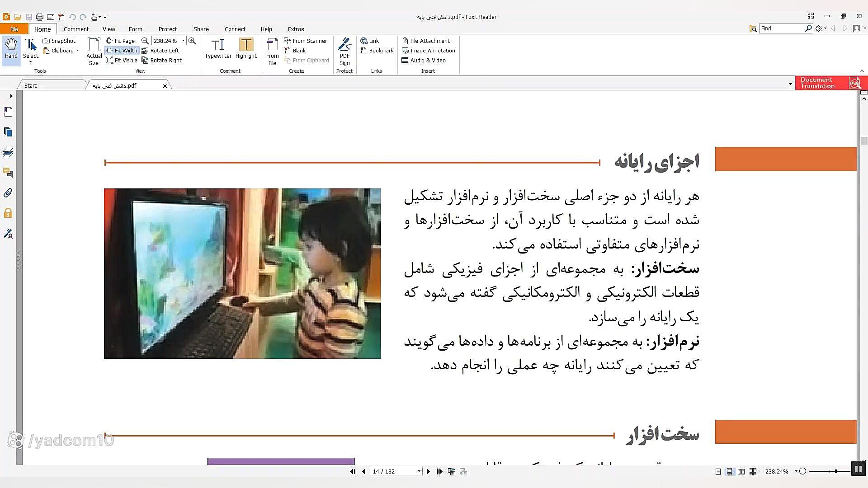The image size is (868, 488).
Task: Expand the page number dropdown
Action: point(419,471)
